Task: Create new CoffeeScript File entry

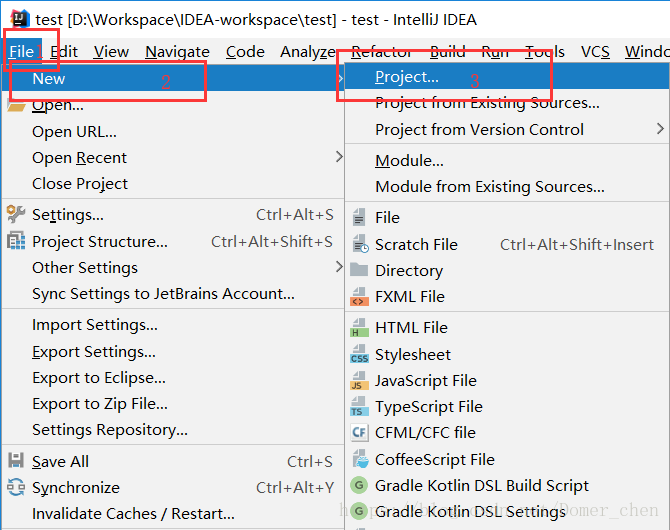Action: coord(507,459)
